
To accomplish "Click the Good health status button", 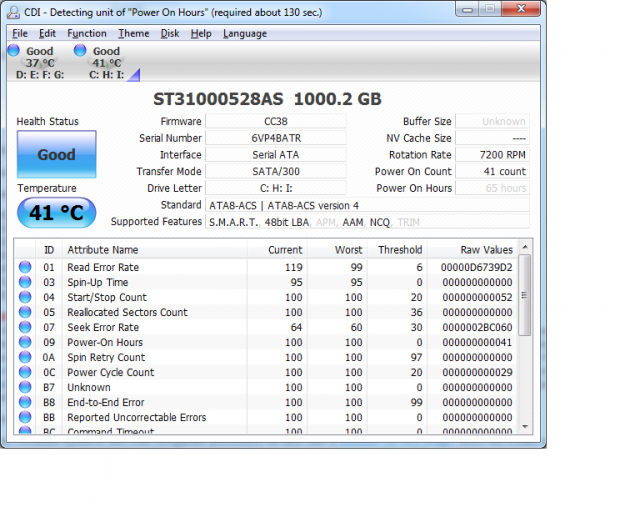I will (57, 154).
